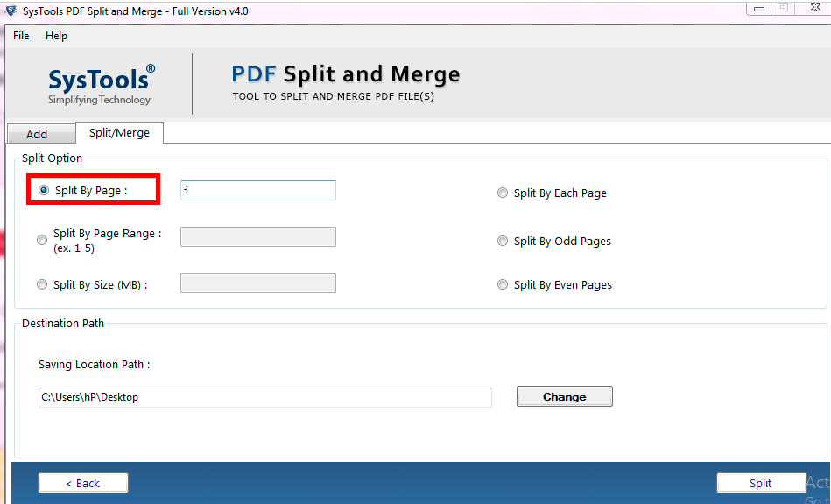Choose Split By Size (MB) option
Screen dimensions: 831x504
42,285
